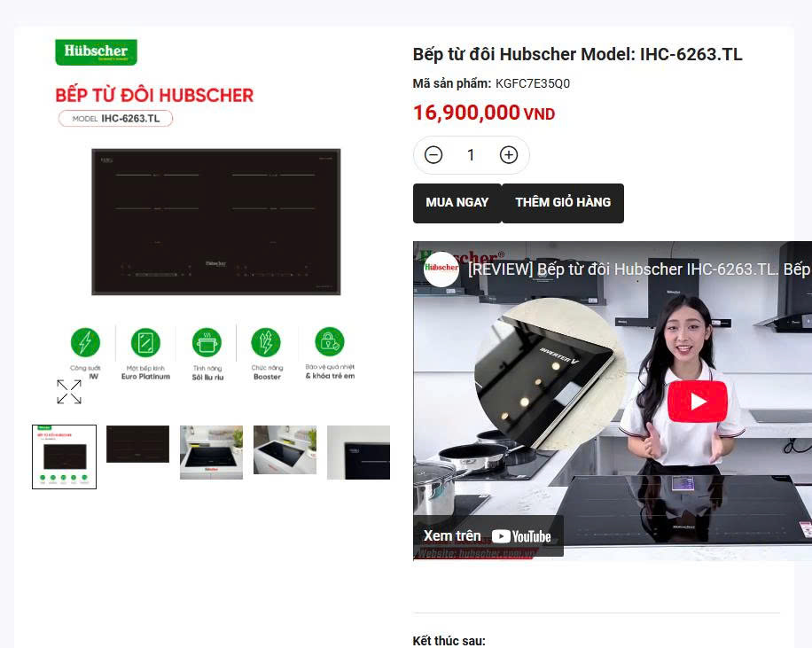Select the first infographic thumbnail

pos(64,457)
